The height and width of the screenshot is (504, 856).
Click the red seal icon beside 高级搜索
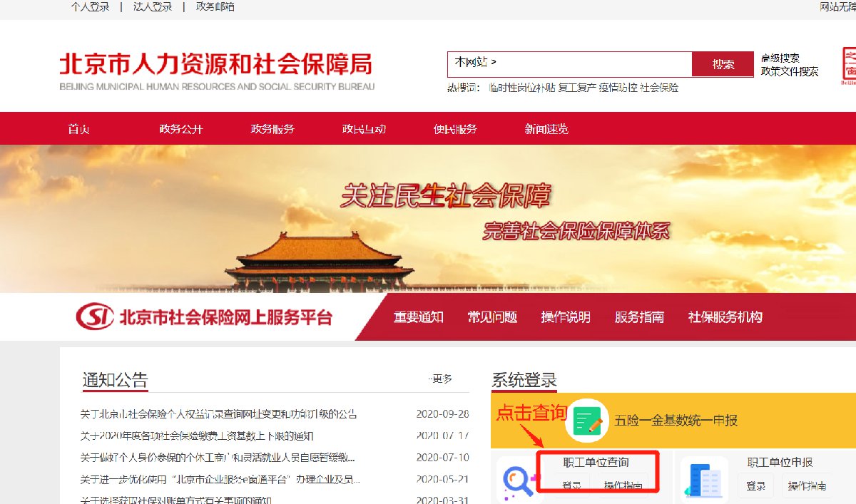point(849,66)
